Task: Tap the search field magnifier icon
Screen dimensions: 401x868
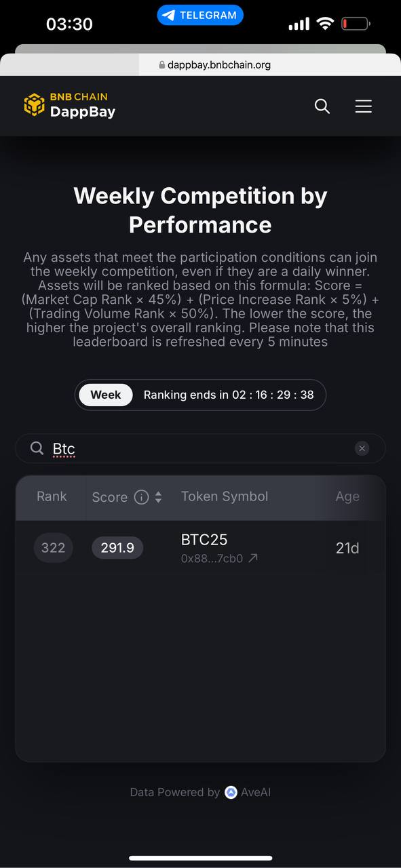Action: pos(37,448)
